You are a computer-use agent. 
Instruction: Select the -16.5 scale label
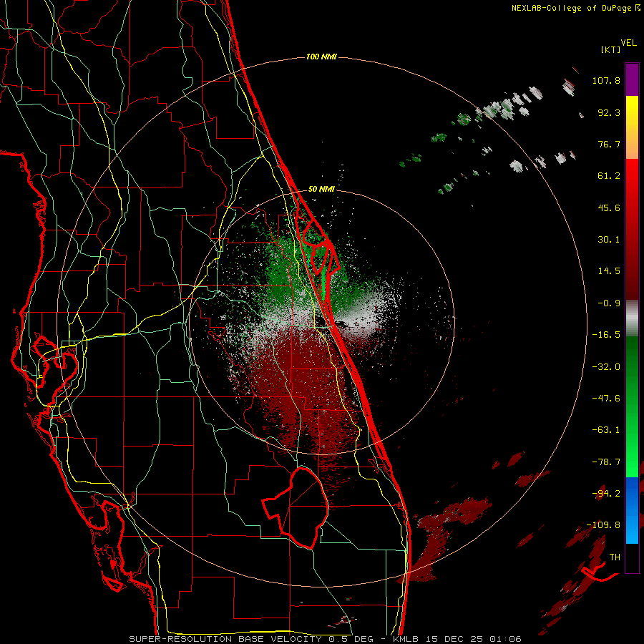point(606,335)
